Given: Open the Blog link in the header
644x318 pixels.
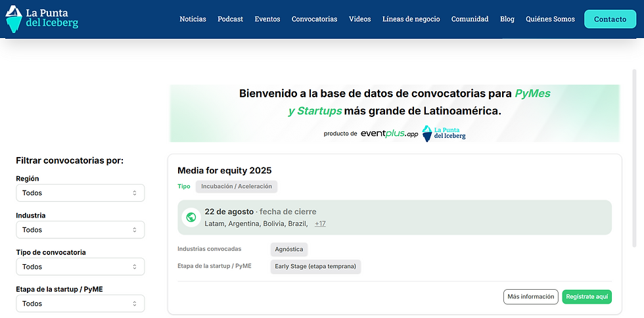Looking at the screenshot, I should coord(507,19).
